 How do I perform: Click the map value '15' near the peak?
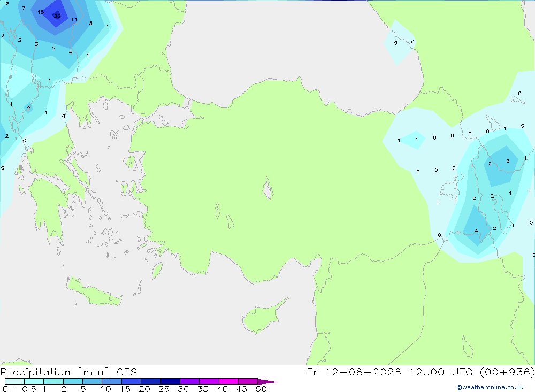tap(41, 12)
